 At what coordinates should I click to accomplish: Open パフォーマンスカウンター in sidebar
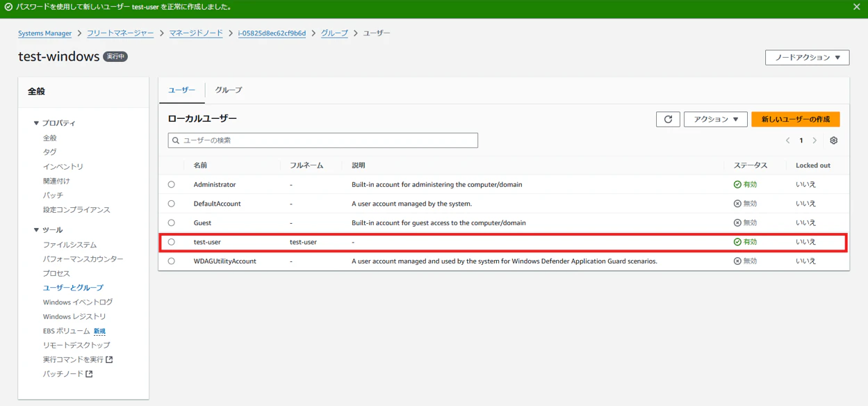pos(83,259)
